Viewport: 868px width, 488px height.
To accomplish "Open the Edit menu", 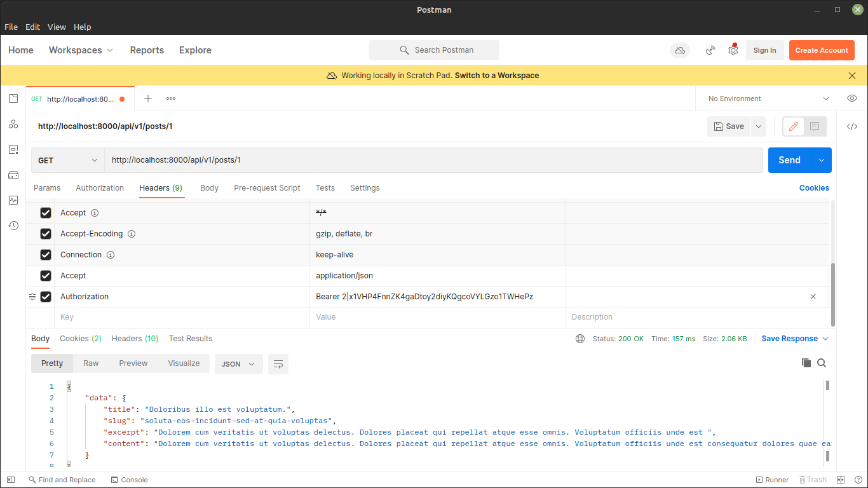I will click(32, 27).
